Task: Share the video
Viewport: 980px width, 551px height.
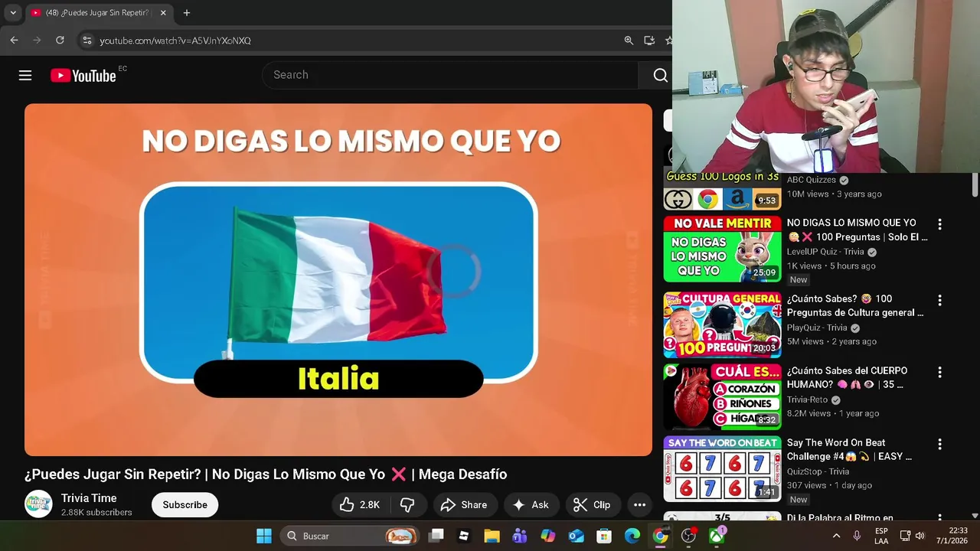Action: (x=464, y=505)
